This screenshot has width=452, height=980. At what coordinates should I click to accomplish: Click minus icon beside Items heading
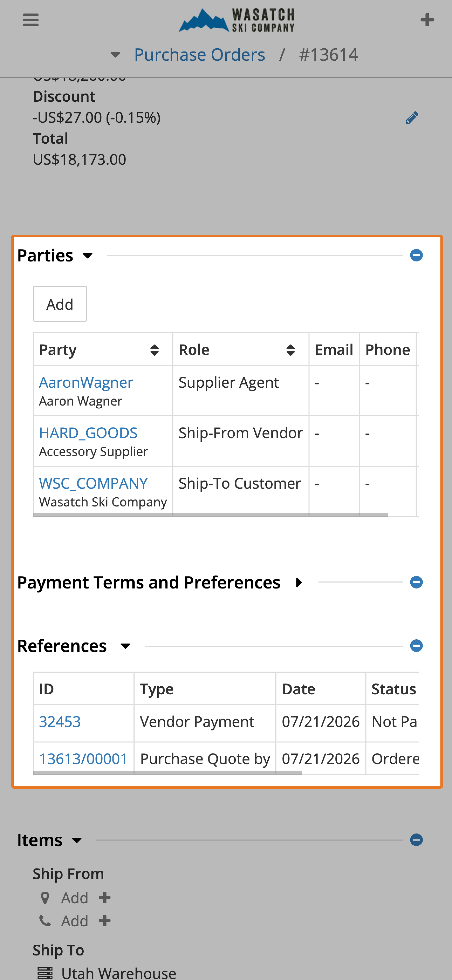click(x=416, y=839)
